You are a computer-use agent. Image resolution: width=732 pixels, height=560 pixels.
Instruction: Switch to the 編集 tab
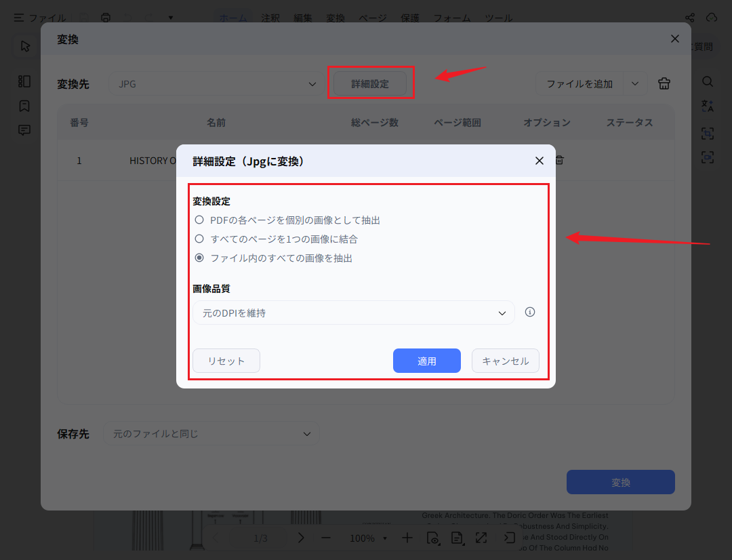point(302,18)
